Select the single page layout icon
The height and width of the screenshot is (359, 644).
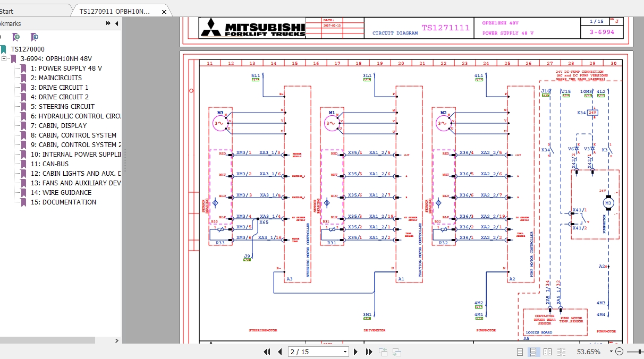(x=520, y=352)
